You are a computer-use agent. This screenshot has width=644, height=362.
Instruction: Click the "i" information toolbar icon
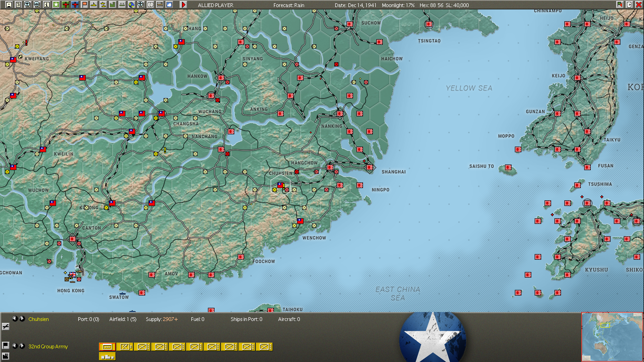coord(47,4)
